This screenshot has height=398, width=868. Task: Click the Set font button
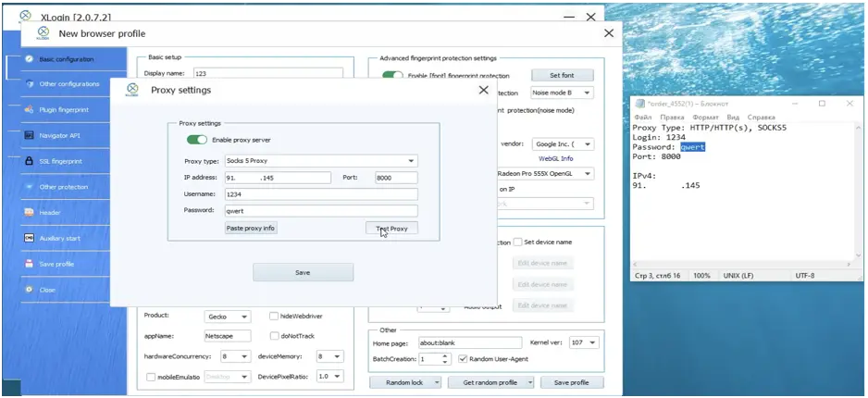tap(562, 75)
